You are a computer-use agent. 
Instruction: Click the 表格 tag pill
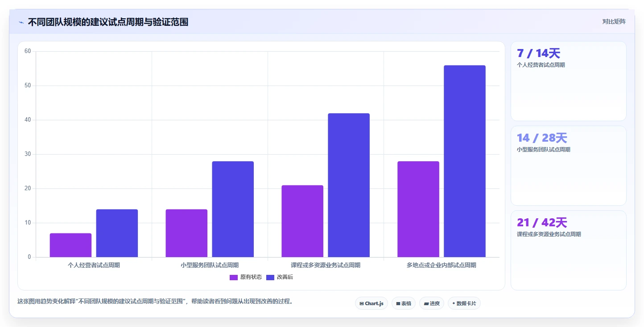coord(404,303)
